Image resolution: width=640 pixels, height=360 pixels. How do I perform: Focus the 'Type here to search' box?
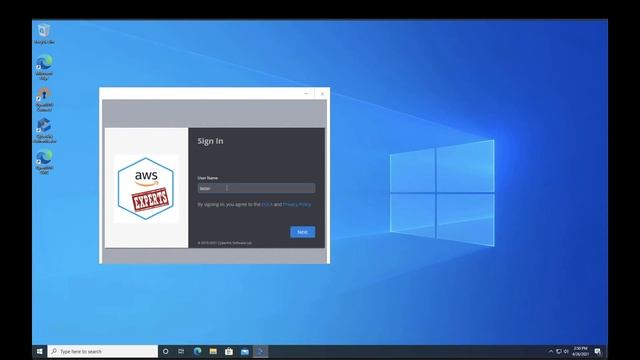click(x=103, y=351)
